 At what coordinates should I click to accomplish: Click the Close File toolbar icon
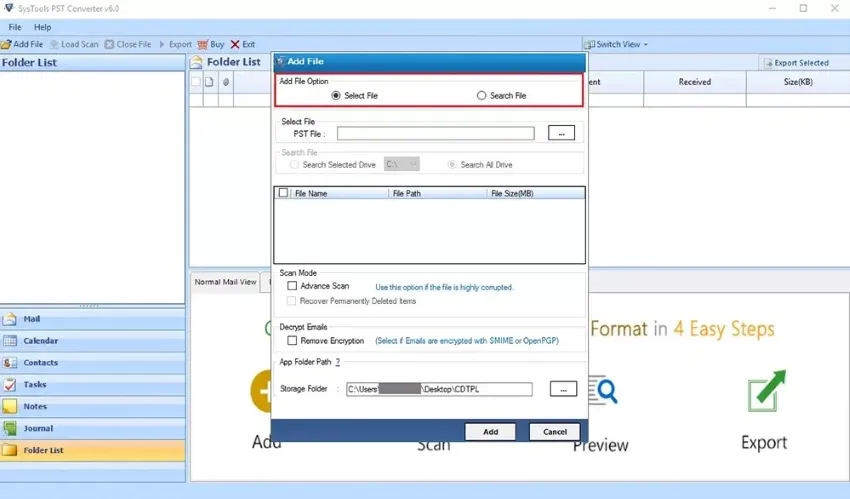pyautogui.click(x=110, y=44)
